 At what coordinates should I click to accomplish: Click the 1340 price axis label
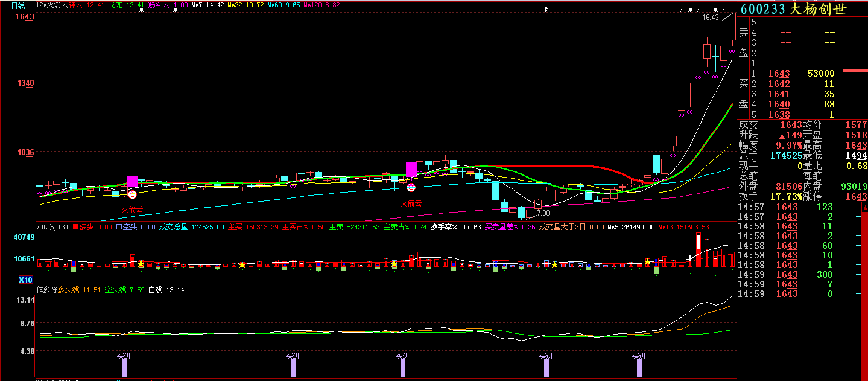coord(25,83)
